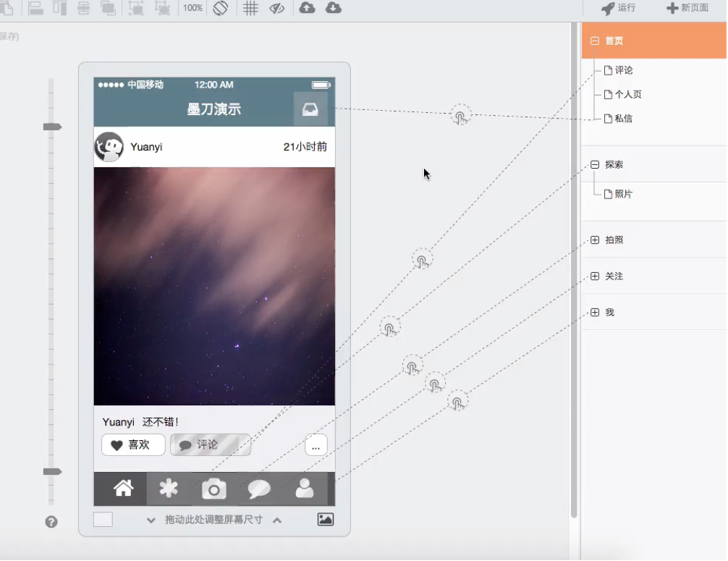
Task: Toggle link visibility with the eye icon
Action: click(x=276, y=8)
